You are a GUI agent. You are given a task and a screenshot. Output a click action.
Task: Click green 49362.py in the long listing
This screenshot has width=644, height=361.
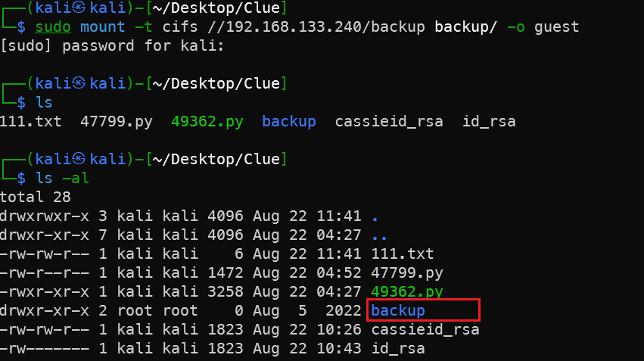coord(407,291)
